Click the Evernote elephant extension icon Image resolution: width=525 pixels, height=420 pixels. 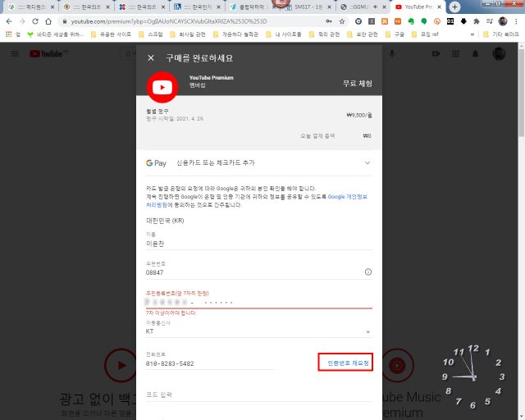click(411, 21)
